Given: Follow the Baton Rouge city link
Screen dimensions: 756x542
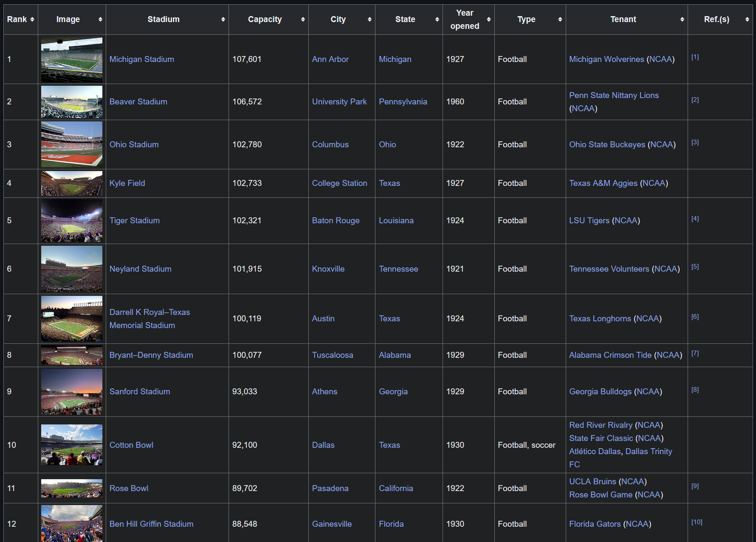Looking at the screenshot, I should (x=336, y=221).
